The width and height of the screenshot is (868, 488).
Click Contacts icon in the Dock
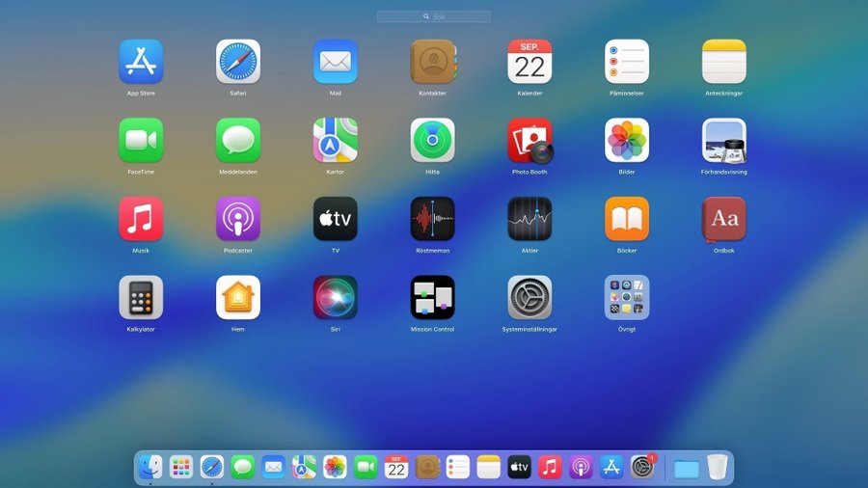[427, 468]
